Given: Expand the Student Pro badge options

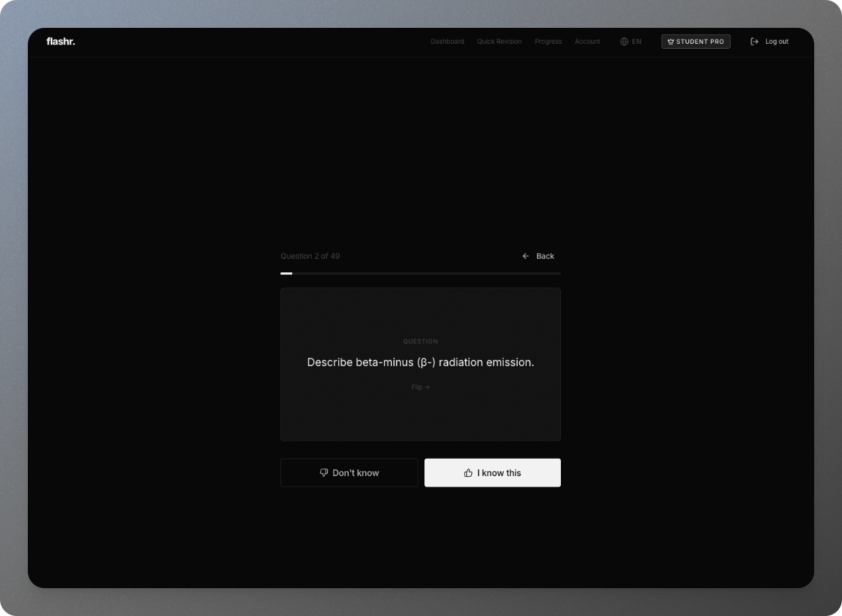Looking at the screenshot, I should point(695,41).
